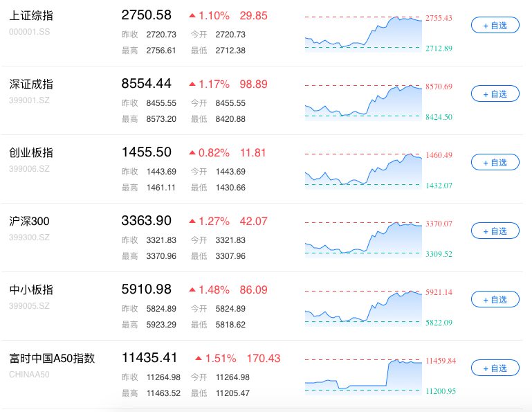View the 富时中国A50指数 intraday mini chart
The width and height of the screenshot is (532, 412).
363,376
